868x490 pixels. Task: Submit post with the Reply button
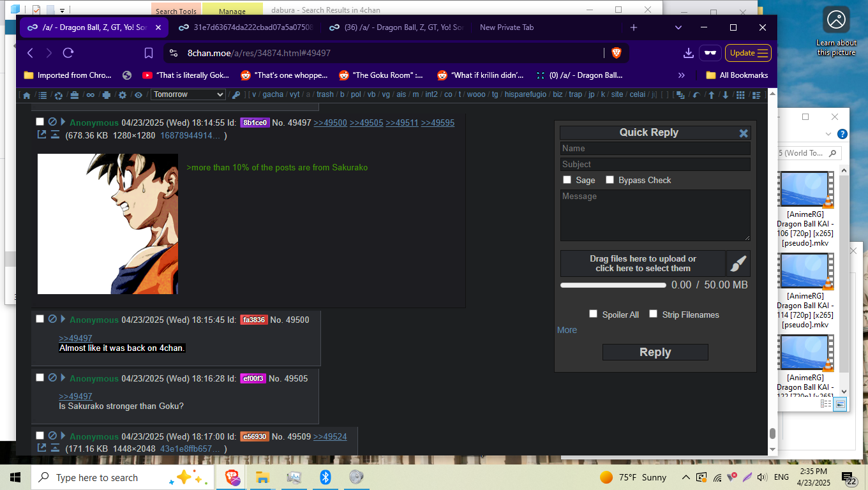click(655, 352)
